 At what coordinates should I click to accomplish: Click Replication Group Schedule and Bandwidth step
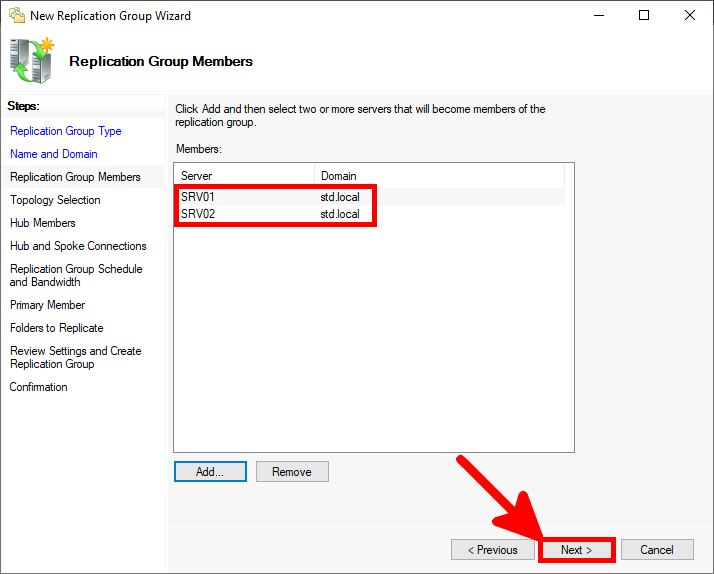point(76,275)
